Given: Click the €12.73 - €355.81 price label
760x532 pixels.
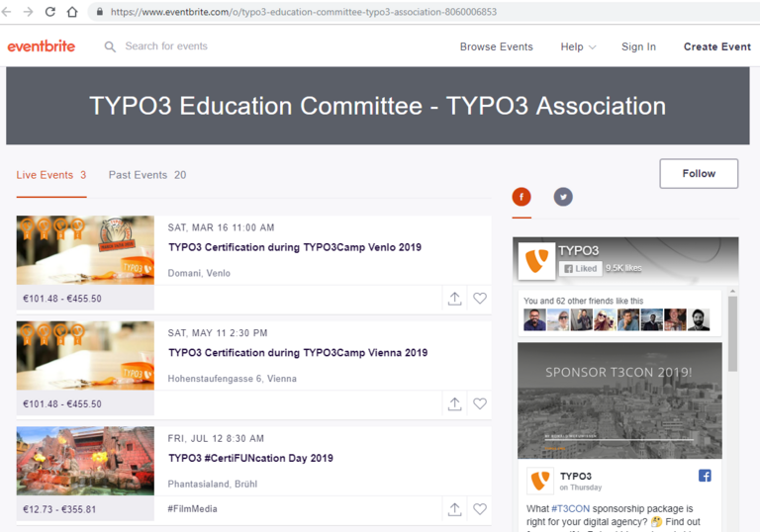Looking at the screenshot, I should tap(59, 509).
